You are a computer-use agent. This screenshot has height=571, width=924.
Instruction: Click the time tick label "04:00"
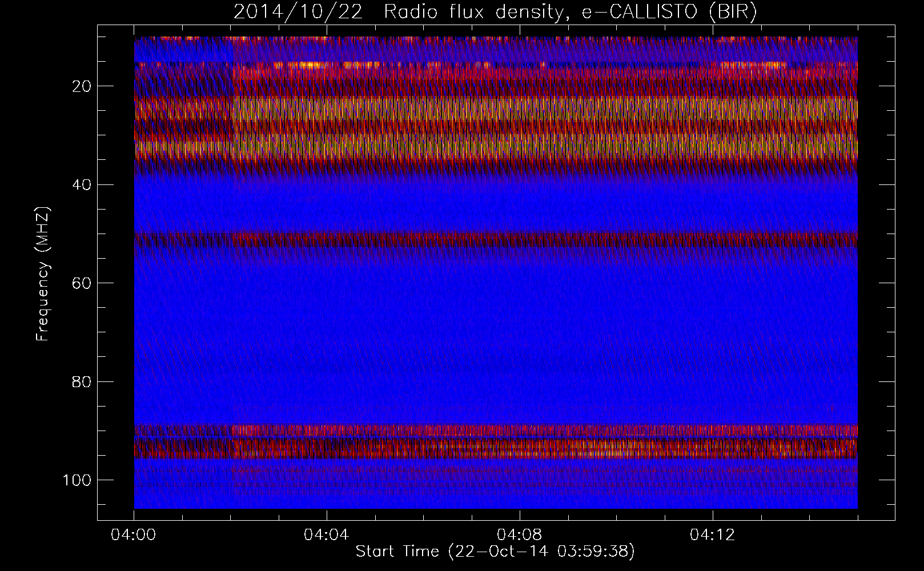[134, 535]
